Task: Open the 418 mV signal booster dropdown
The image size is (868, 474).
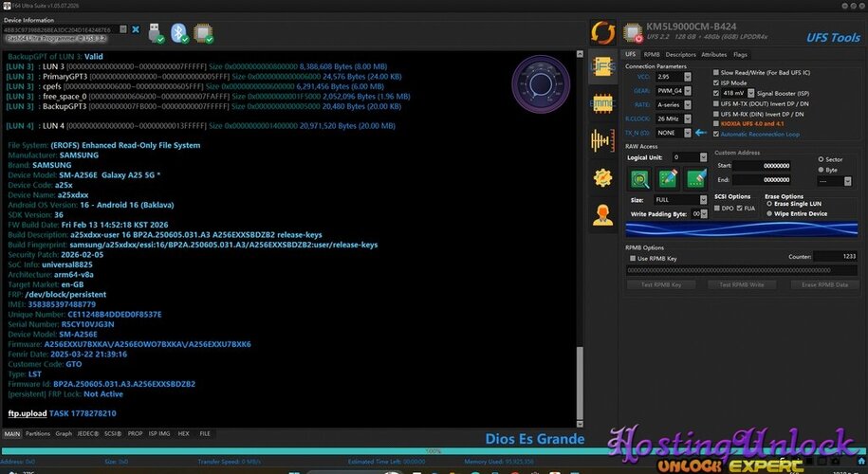Action: tap(738, 94)
